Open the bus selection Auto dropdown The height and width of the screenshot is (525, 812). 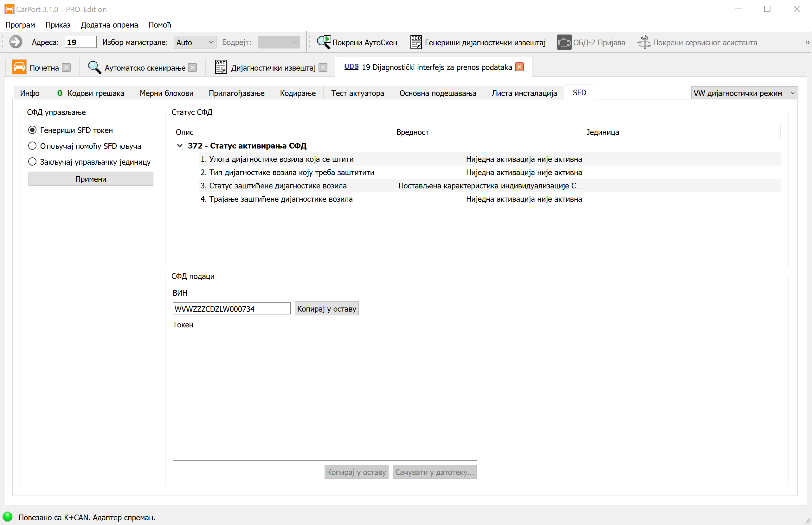point(195,42)
